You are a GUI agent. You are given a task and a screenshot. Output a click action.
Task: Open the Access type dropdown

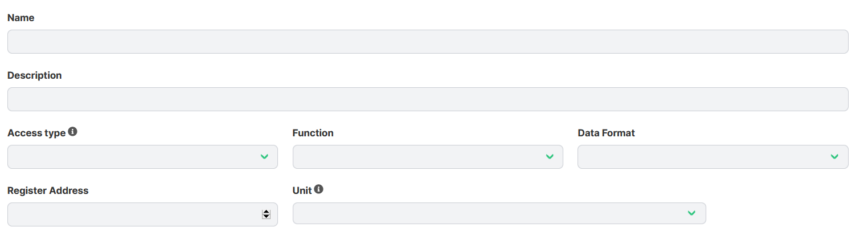click(142, 157)
